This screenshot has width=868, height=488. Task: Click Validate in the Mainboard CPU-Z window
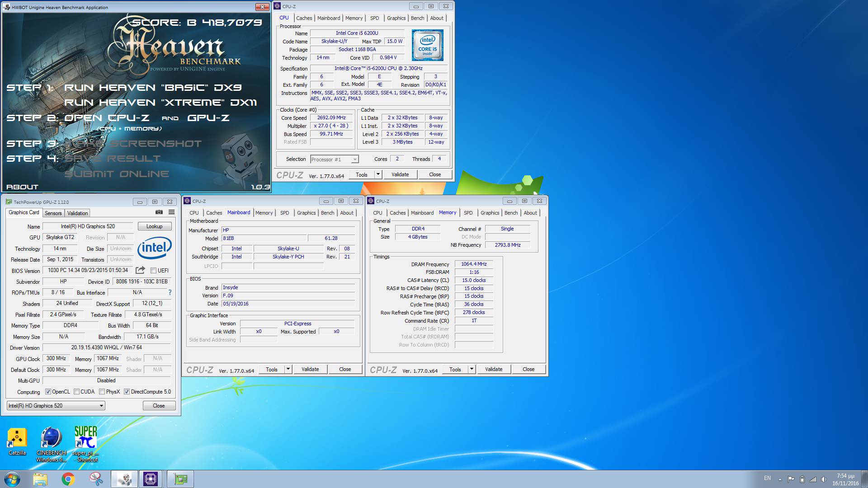click(x=310, y=370)
